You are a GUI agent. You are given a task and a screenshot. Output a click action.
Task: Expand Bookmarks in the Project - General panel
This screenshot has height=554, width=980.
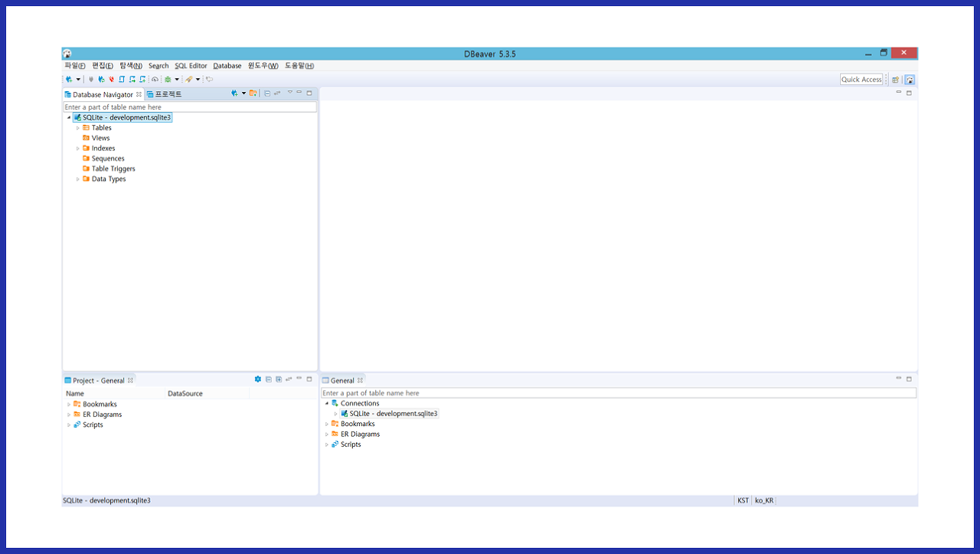[69, 405]
